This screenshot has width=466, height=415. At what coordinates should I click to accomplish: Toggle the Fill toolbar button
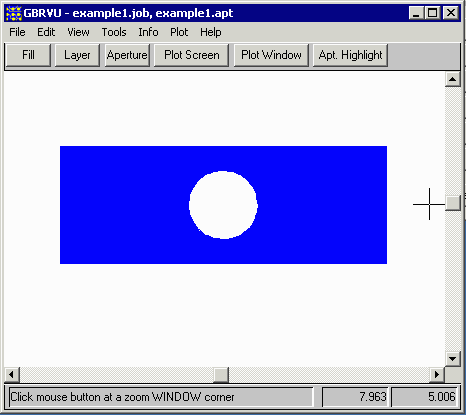tap(28, 55)
